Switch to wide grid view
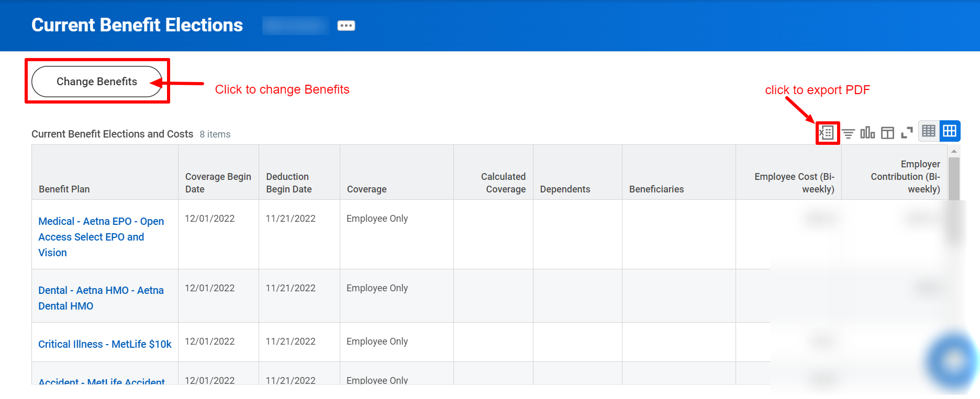 tap(950, 131)
